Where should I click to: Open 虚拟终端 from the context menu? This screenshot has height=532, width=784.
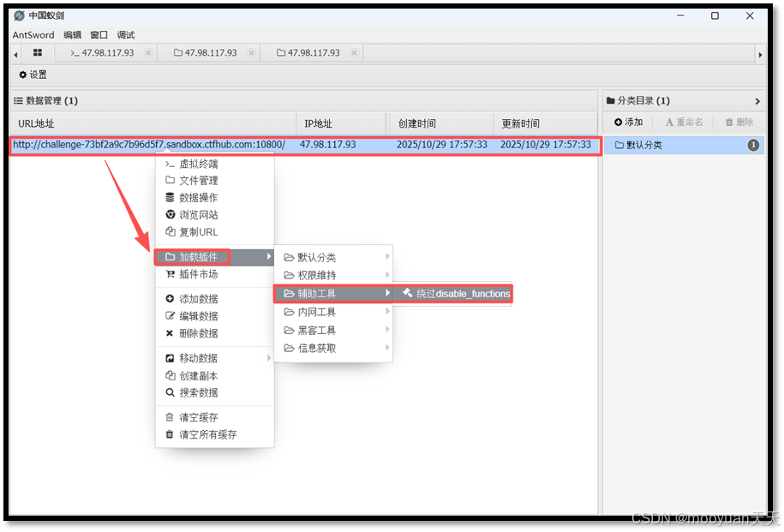(x=215, y=164)
